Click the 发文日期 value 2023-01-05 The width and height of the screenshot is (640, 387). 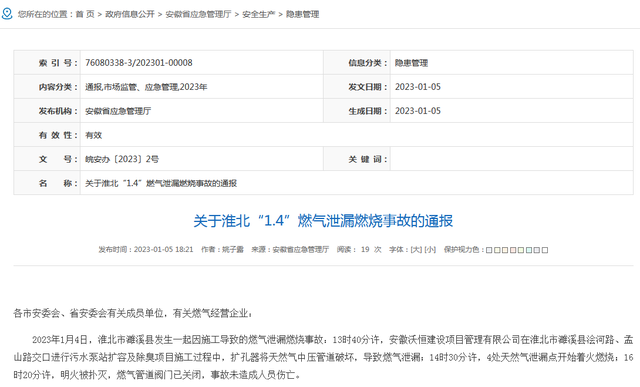pos(418,87)
